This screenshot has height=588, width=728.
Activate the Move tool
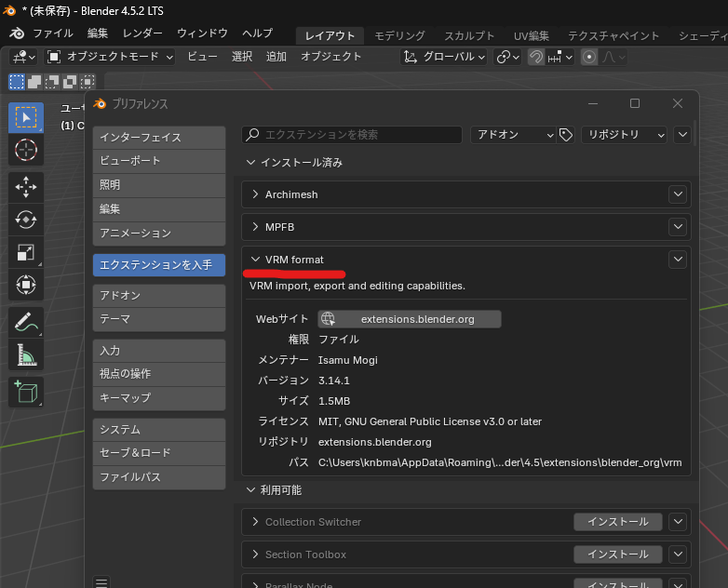[x=26, y=186]
